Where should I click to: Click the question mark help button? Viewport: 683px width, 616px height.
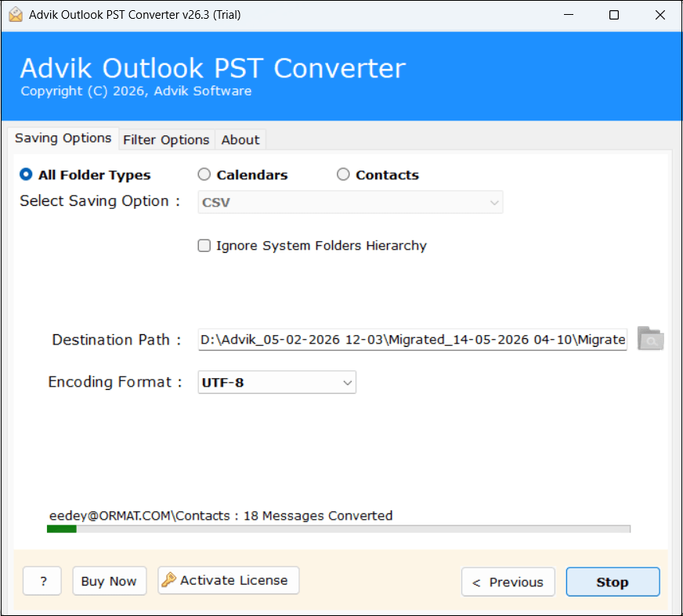[42, 581]
